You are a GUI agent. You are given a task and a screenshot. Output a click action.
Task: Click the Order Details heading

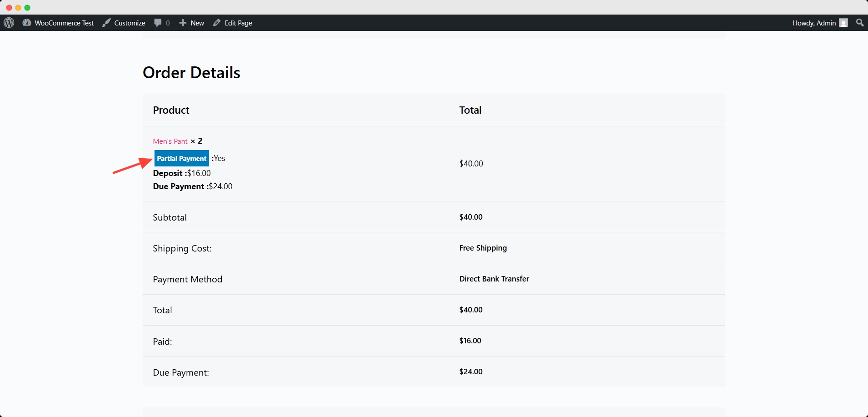[191, 73]
